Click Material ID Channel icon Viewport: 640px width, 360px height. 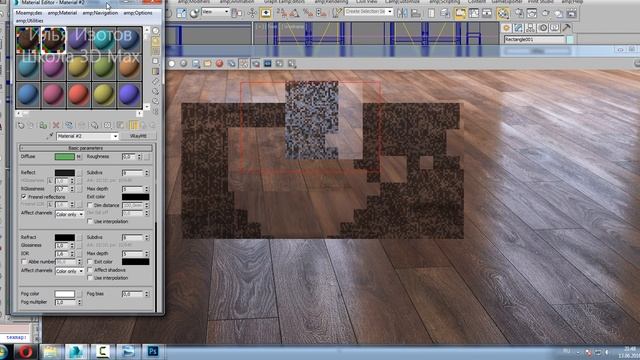(x=107, y=125)
